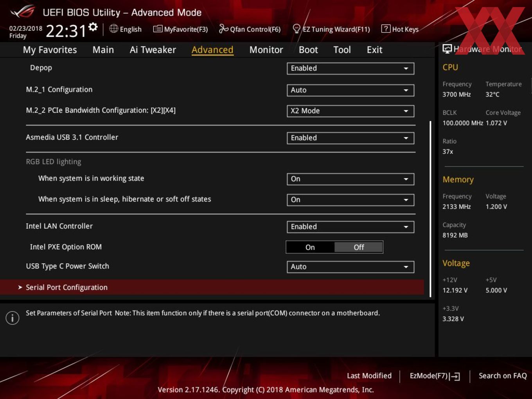The height and width of the screenshot is (399, 532).
Task: Click BCLK value 100.0000 MHz
Action: click(463, 123)
